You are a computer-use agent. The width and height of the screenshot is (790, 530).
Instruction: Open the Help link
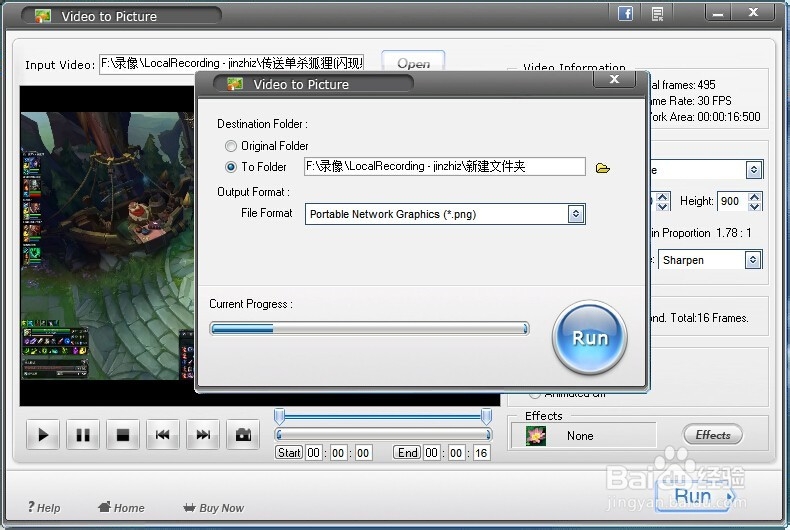44,507
